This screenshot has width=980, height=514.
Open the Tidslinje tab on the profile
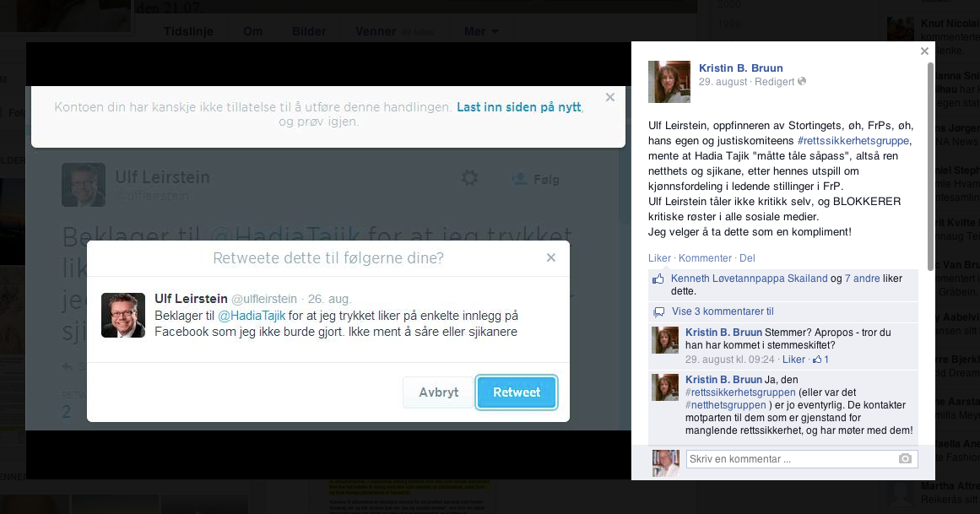[x=188, y=31]
